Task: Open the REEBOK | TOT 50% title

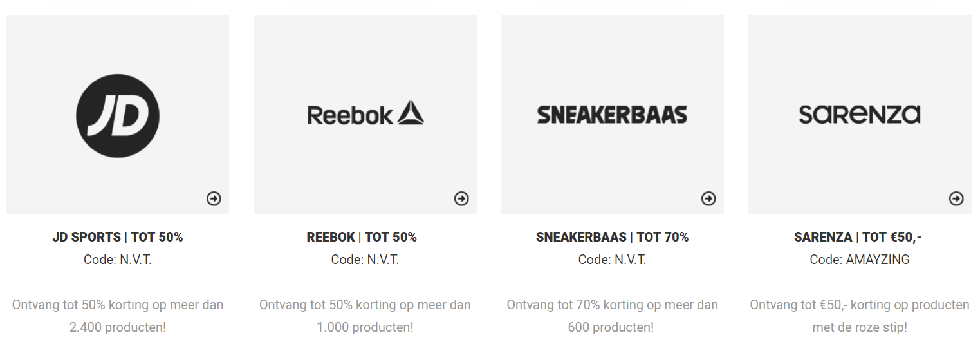Action: click(x=362, y=237)
